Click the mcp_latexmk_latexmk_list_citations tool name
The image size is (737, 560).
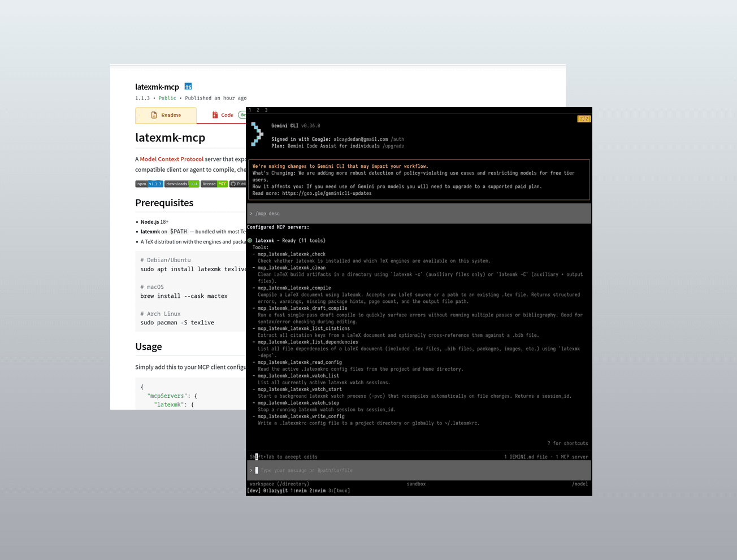click(304, 329)
